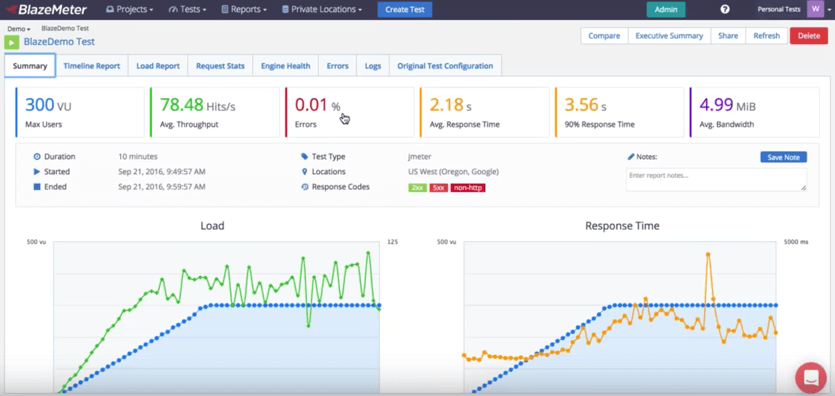Image resolution: width=835 pixels, height=396 pixels.
Task: Click the Duration clock icon
Action: click(37, 157)
